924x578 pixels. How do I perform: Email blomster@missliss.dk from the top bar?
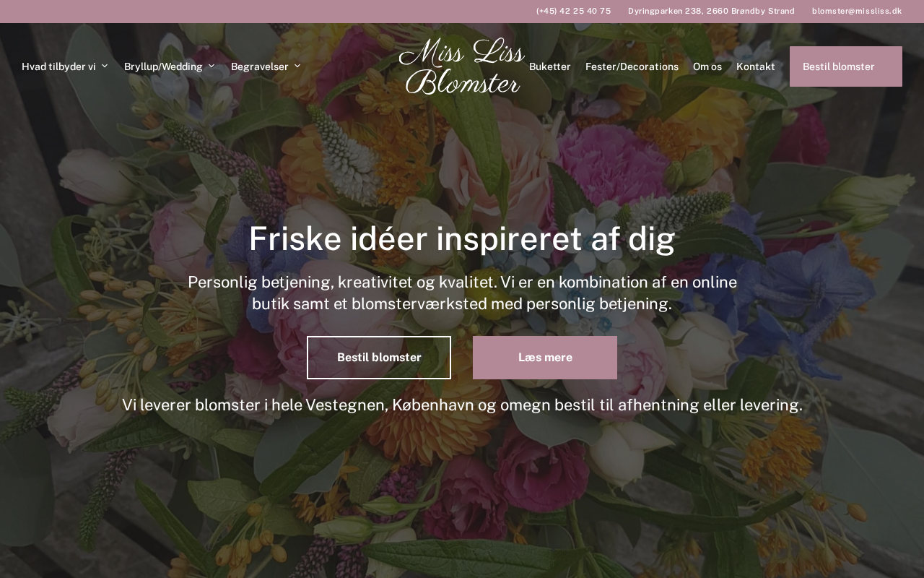point(857,11)
